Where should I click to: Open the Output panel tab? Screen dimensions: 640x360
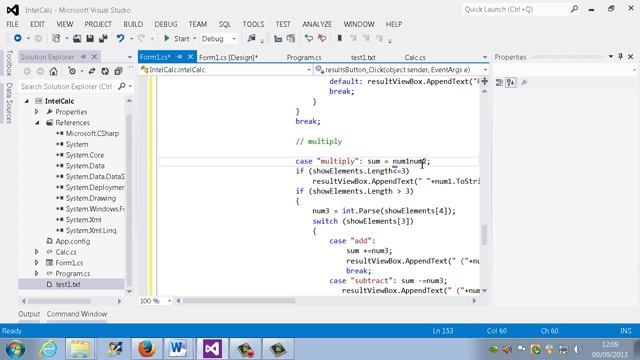[x=29, y=314]
